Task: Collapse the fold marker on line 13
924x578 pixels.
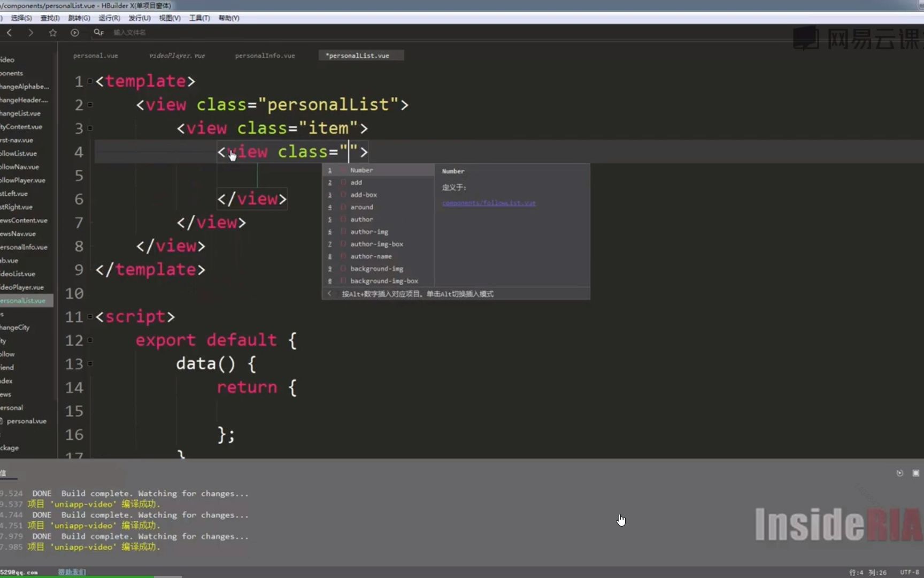Action: click(90, 364)
